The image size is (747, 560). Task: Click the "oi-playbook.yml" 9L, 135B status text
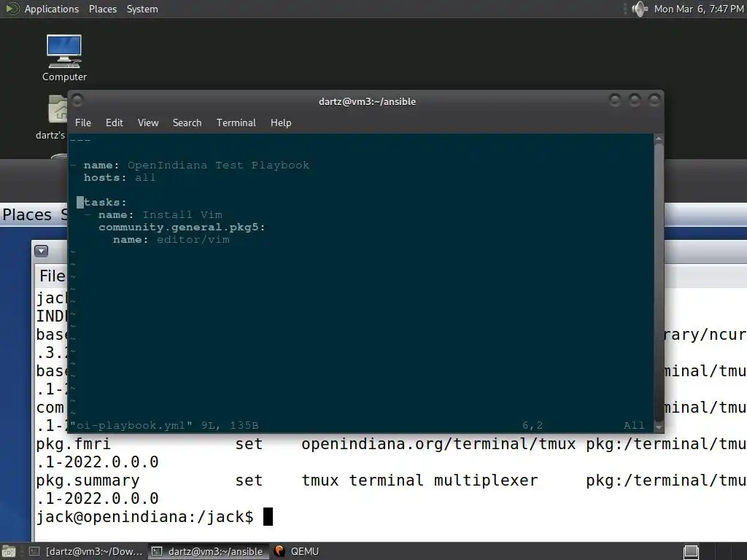pos(164,425)
